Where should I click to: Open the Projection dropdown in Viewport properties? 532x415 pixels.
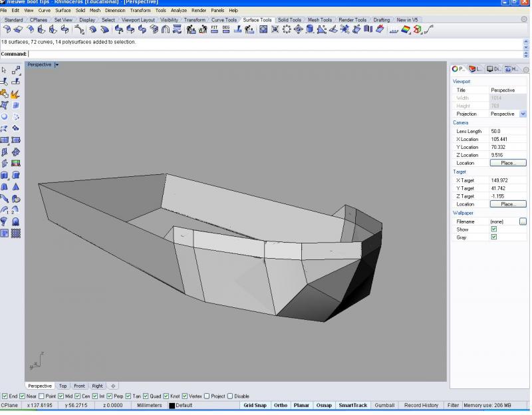(523, 114)
